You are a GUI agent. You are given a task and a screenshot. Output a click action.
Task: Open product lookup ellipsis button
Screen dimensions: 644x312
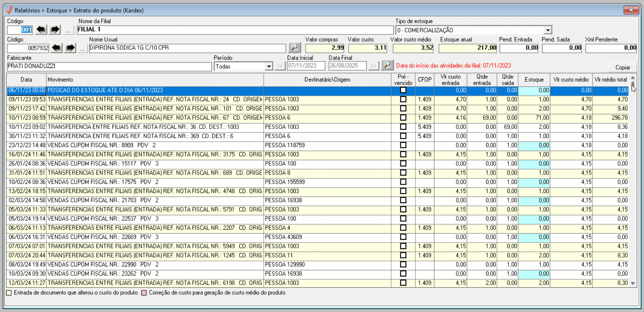pyautogui.click(x=82, y=48)
